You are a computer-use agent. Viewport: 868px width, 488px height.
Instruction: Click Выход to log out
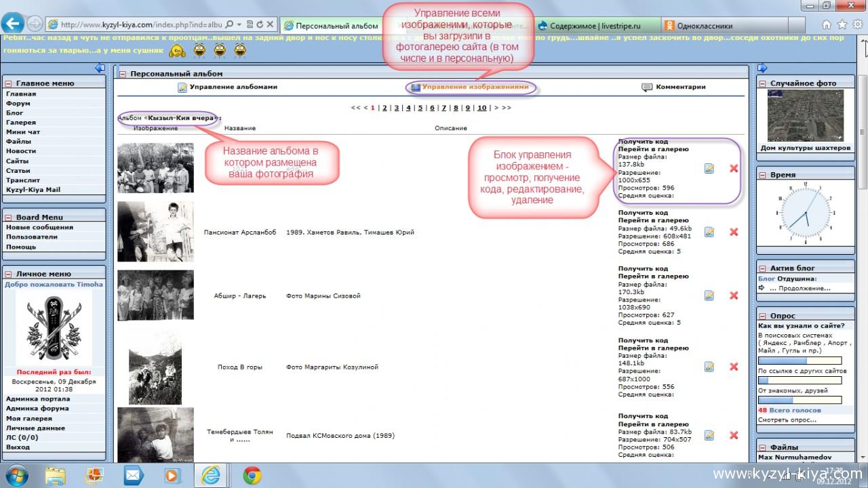(18, 447)
